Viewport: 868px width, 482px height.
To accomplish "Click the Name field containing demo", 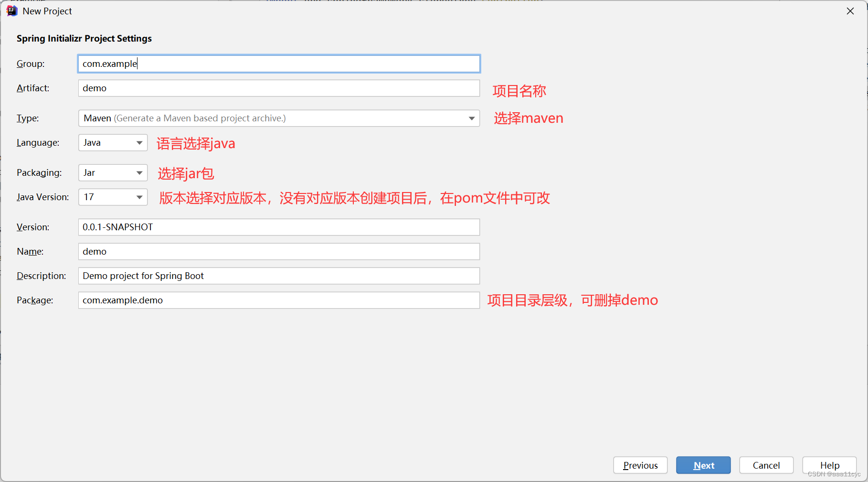I will [279, 251].
